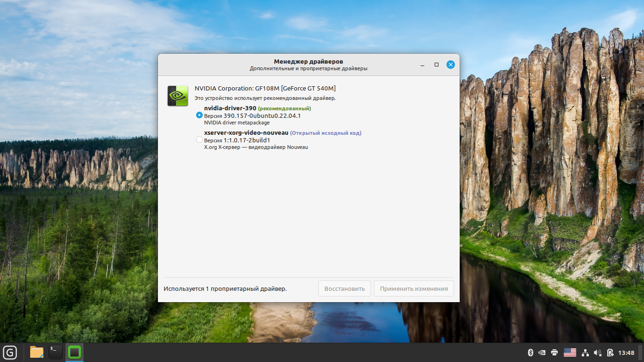Click the Driver Manager taskbar window button
This screenshot has height=362, width=644.
[x=74, y=352]
